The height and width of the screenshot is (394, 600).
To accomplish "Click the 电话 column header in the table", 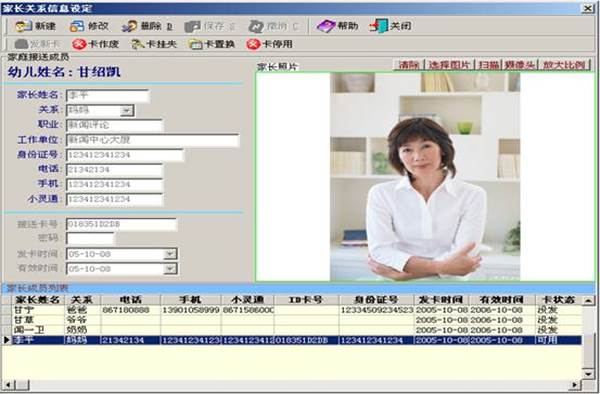I will click(x=130, y=300).
